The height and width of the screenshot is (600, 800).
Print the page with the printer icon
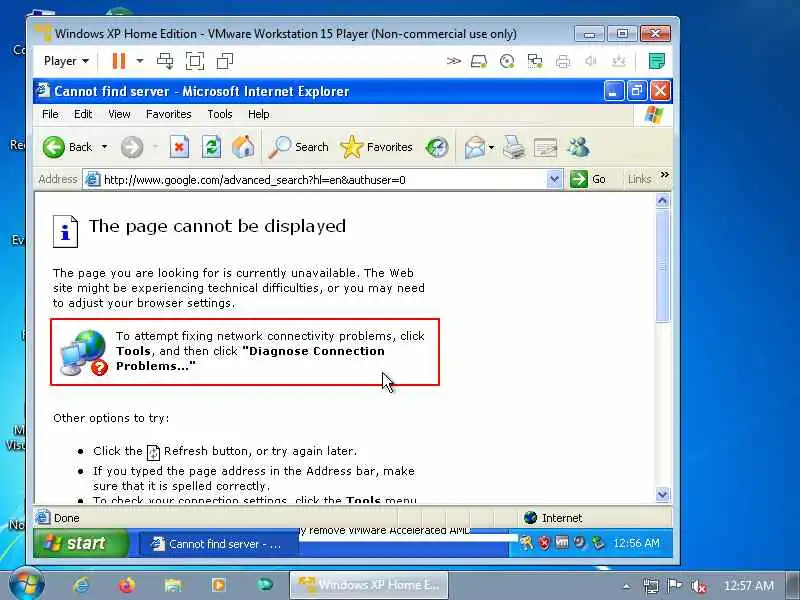pyautogui.click(x=514, y=147)
